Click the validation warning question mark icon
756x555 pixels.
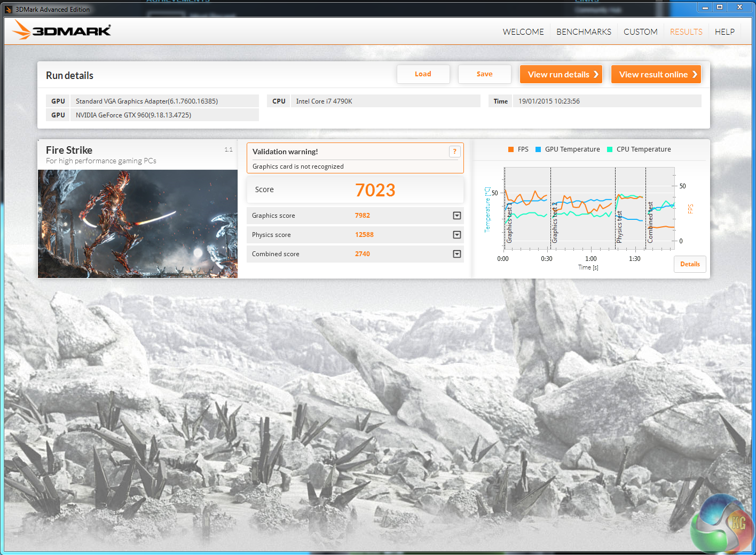454,152
